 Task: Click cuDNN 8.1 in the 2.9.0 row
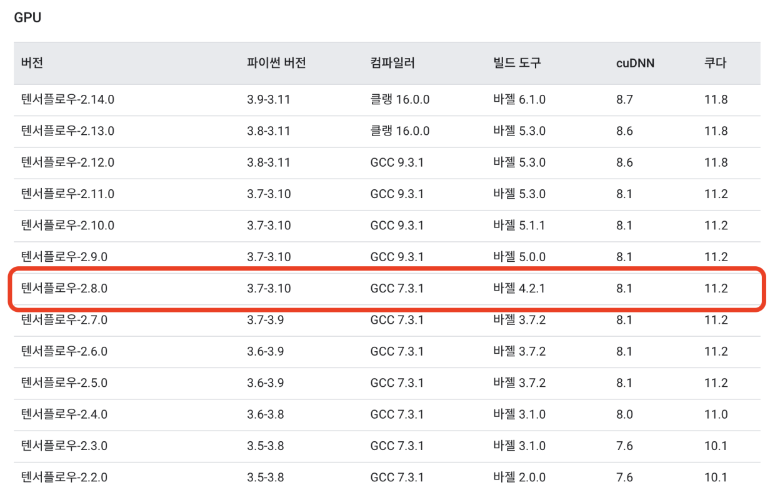coord(624,257)
